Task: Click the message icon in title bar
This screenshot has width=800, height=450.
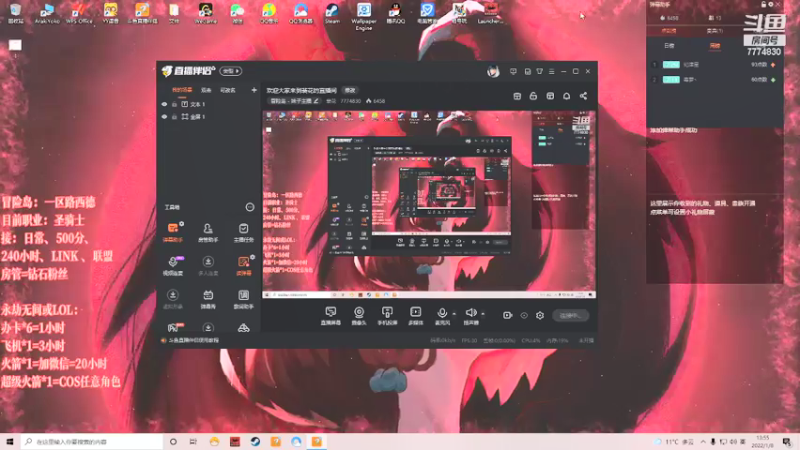Action: (x=513, y=71)
